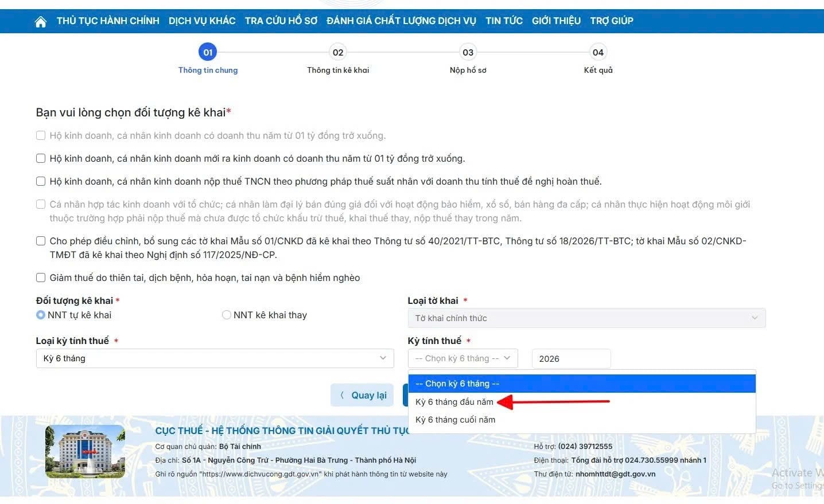Select 'NNT tự kê khai' radio button
The height and width of the screenshot is (504, 824).
pyautogui.click(x=41, y=315)
